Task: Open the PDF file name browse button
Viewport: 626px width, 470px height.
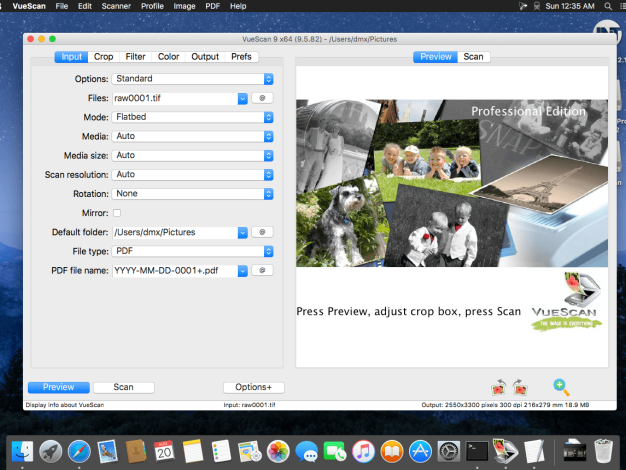Action: (x=262, y=270)
